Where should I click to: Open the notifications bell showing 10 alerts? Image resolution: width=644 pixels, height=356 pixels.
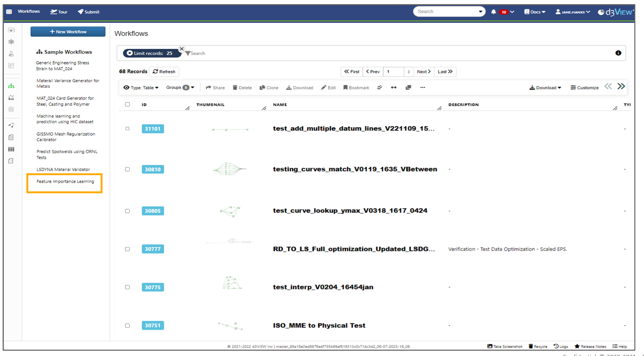pyautogui.click(x=494, y=11)
